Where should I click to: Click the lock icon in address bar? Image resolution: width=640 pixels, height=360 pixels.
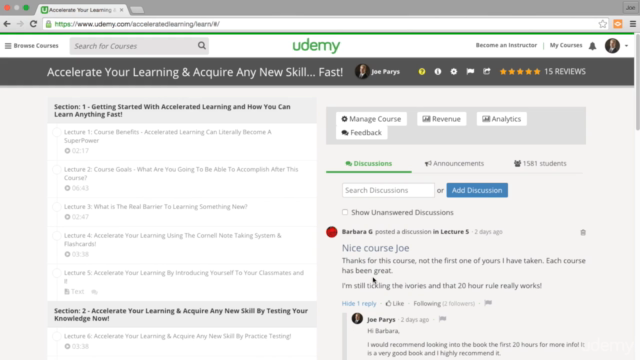49,24
